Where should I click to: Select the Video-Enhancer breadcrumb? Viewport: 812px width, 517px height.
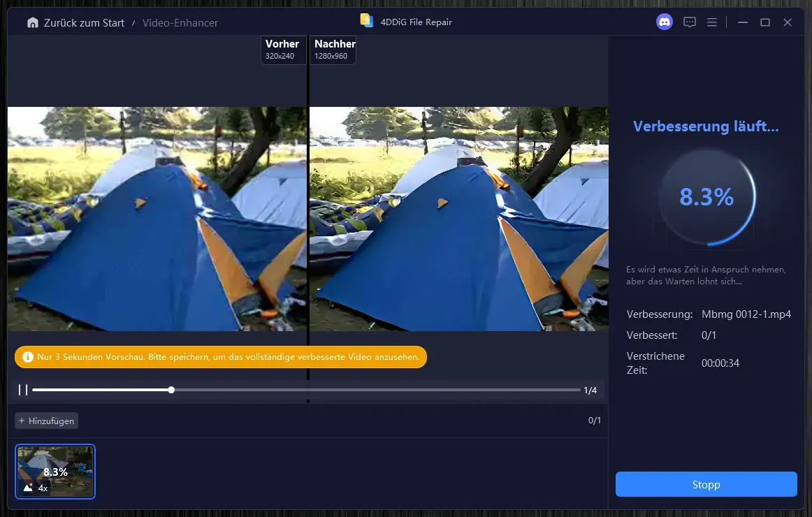point(180,23)
